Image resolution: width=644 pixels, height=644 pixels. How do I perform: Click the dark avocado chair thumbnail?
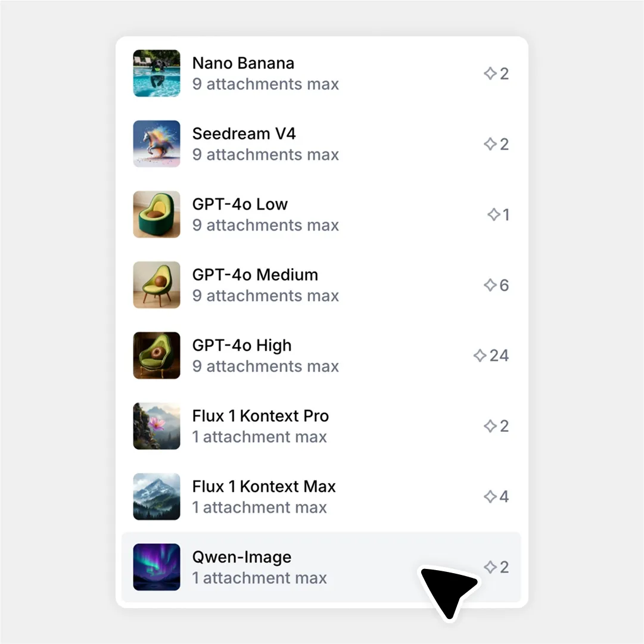157,356
